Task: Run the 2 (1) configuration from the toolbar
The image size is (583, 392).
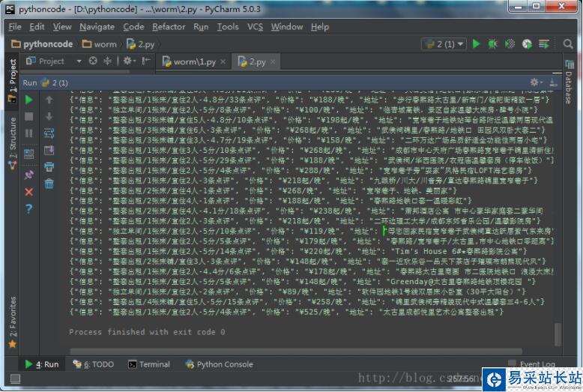Action: point(476,44)
